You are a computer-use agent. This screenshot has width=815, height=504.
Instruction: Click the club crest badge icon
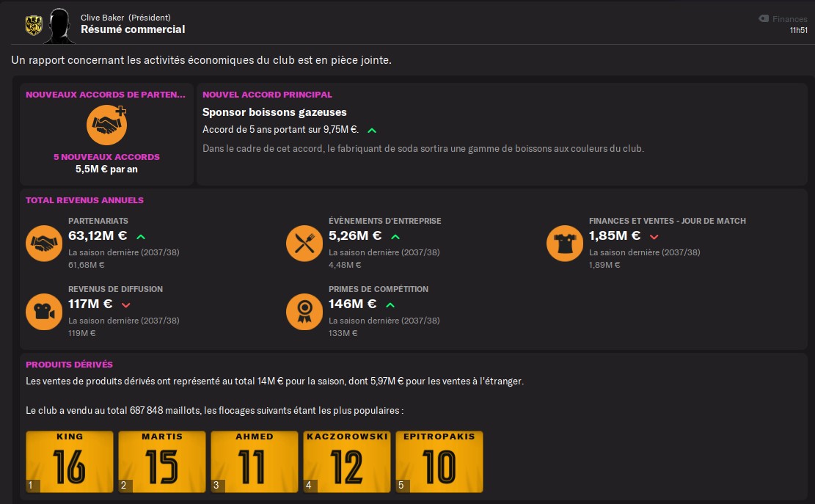point(34,25)
